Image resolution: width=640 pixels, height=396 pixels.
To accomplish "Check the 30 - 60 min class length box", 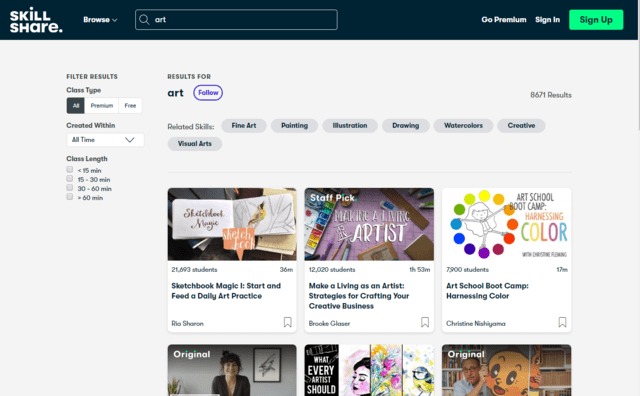I will tap(70, 187).
